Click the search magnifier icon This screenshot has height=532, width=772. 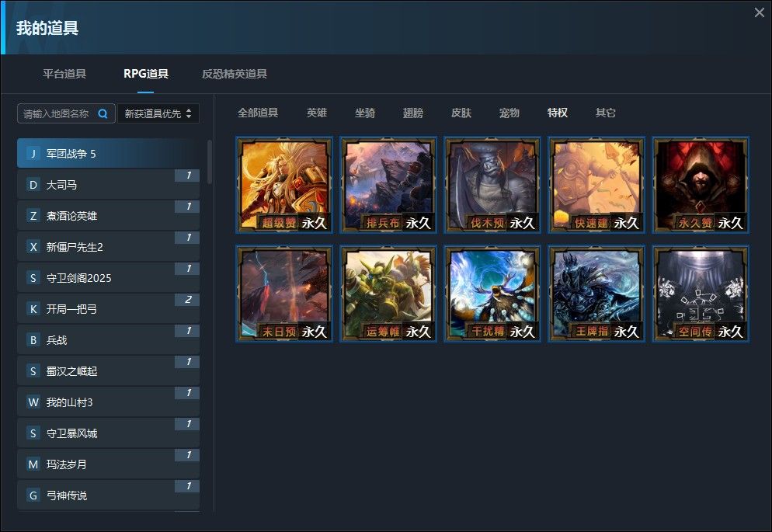(x=103, y=113)
